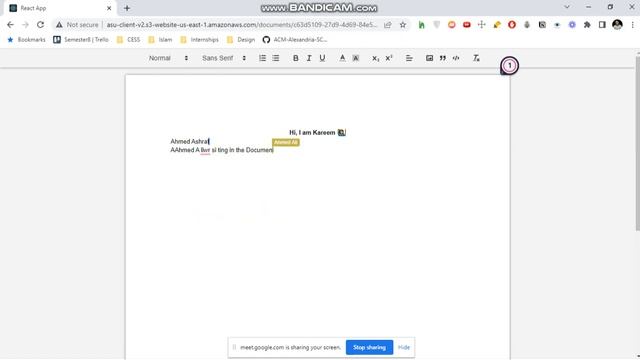Viewport: 640px width, 360px height.
Task: Go forward in browser history
Action: tap(25, 25)
